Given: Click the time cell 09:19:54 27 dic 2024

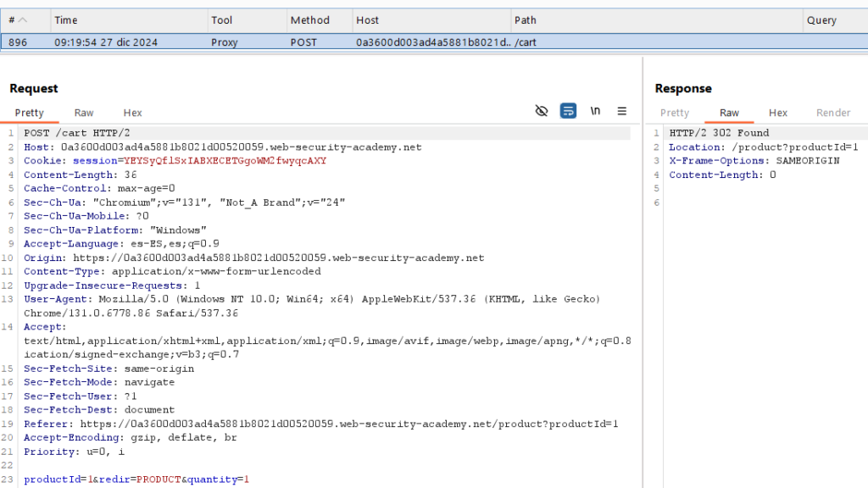Looking at the screenshot, I should 106,42.
